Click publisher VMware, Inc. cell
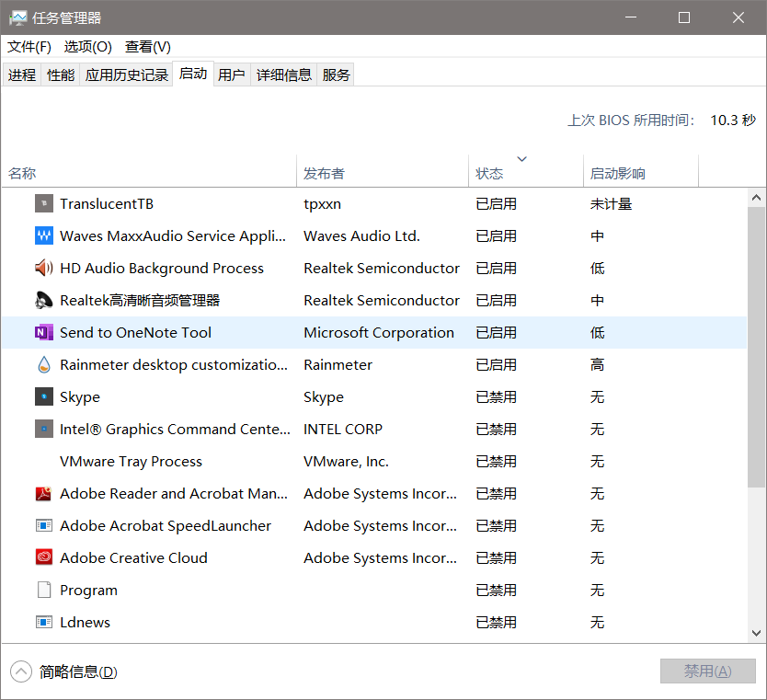 click(346, 461)
